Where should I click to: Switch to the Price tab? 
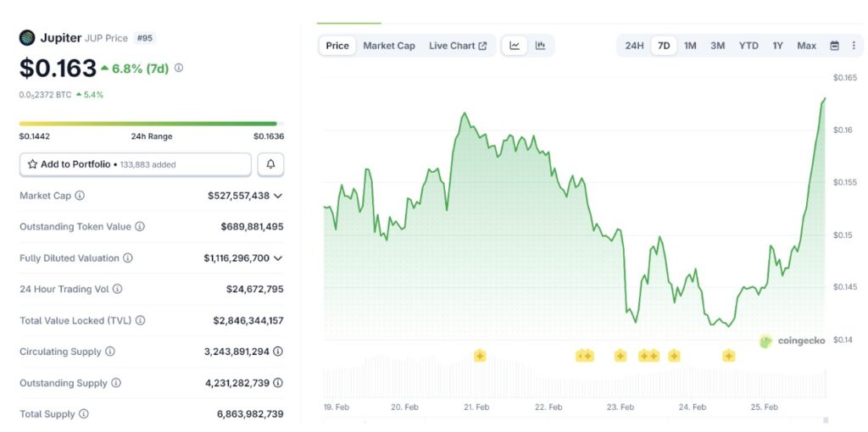337,46
